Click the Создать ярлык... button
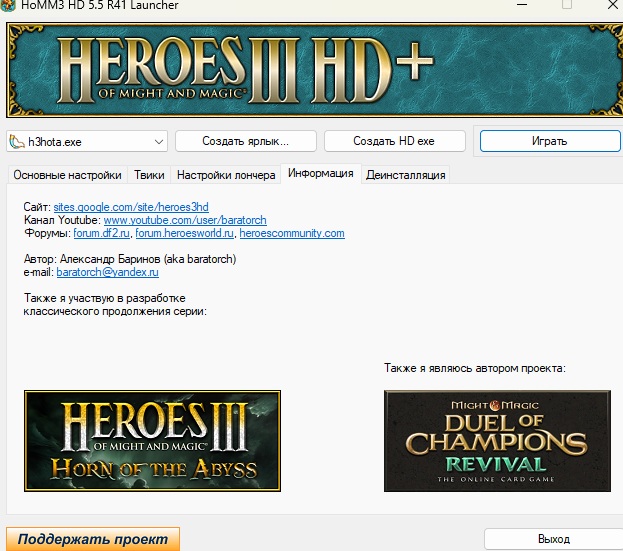623x551 pixels. tap(246, 141)
